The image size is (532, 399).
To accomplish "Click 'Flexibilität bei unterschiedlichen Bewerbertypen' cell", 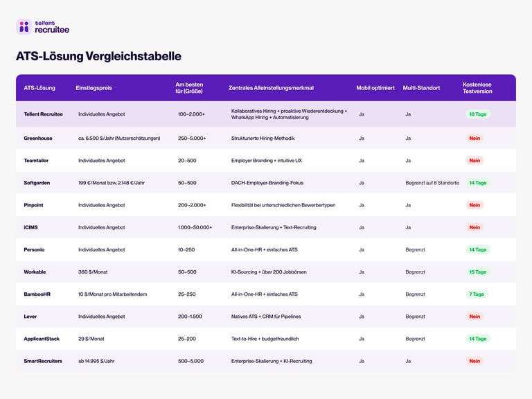I will pos(283,205).
